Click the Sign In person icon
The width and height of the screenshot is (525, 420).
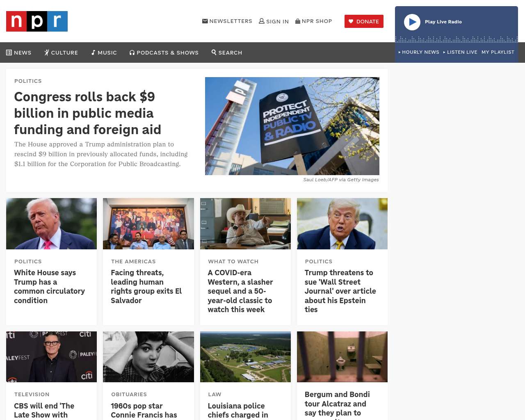(262, 21)
